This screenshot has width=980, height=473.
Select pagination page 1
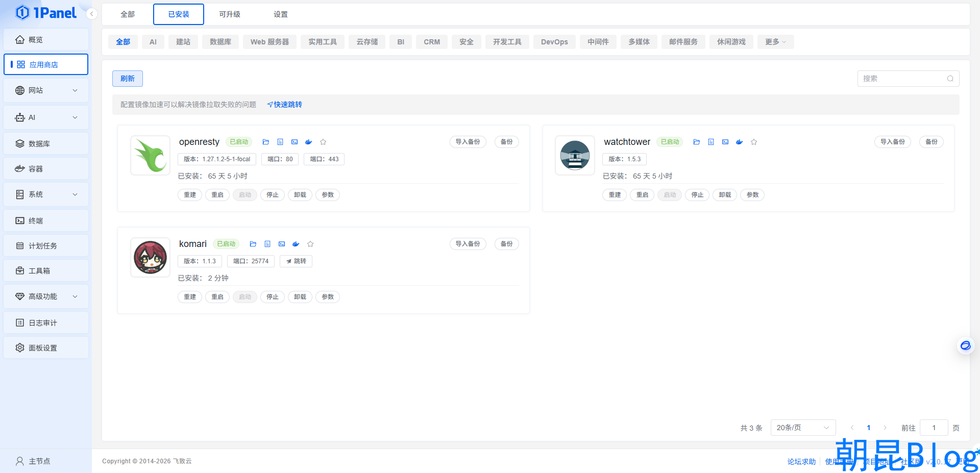[868, 428]
